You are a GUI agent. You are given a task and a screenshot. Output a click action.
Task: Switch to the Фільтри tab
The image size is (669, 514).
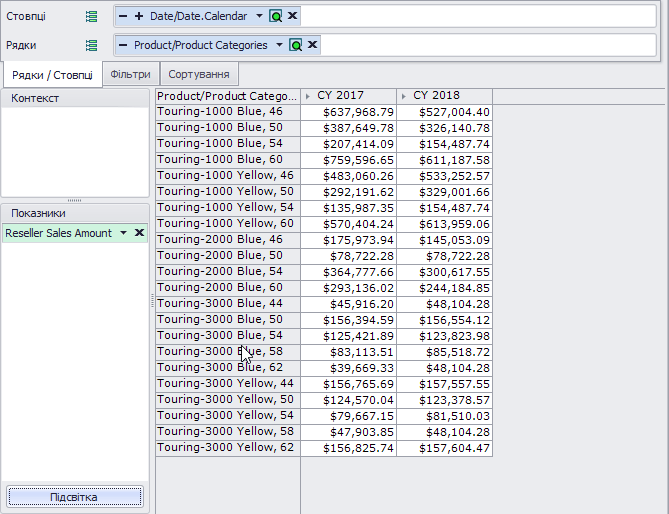(131, 74)
